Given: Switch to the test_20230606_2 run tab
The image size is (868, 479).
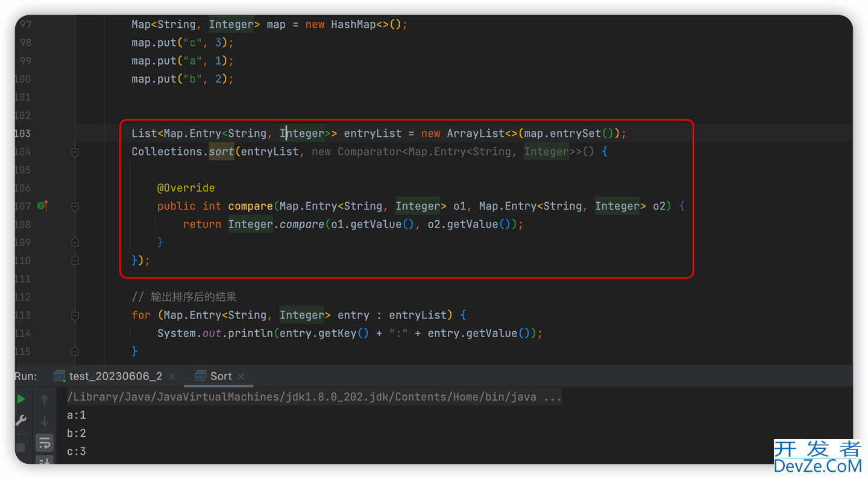Looking at the screenshot, I should point(115,376).
